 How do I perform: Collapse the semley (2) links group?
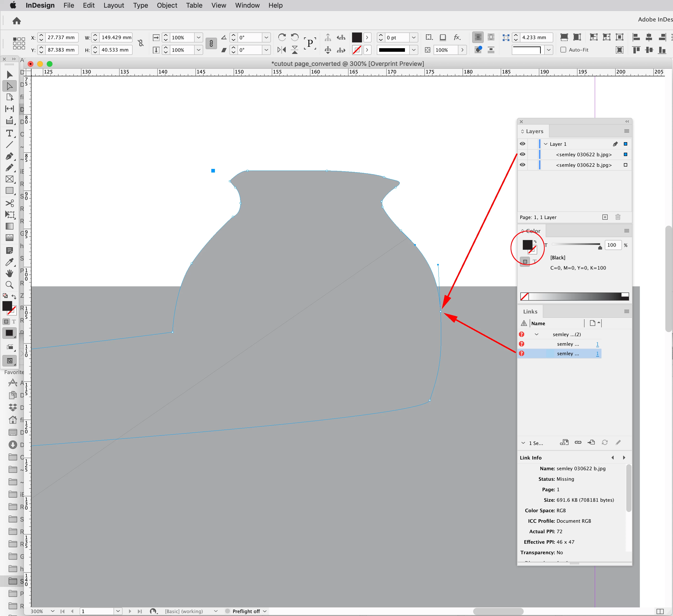(536, 334)
